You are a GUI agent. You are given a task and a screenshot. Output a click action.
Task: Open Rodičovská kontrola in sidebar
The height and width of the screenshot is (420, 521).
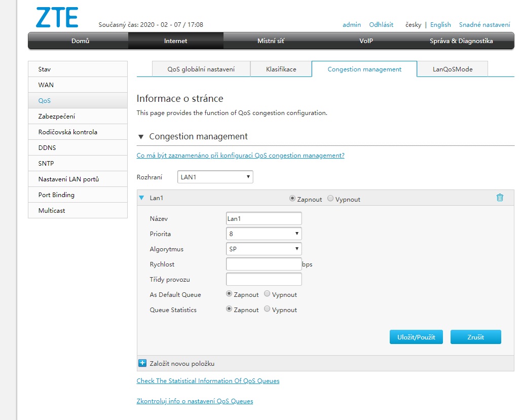point(68,132)
